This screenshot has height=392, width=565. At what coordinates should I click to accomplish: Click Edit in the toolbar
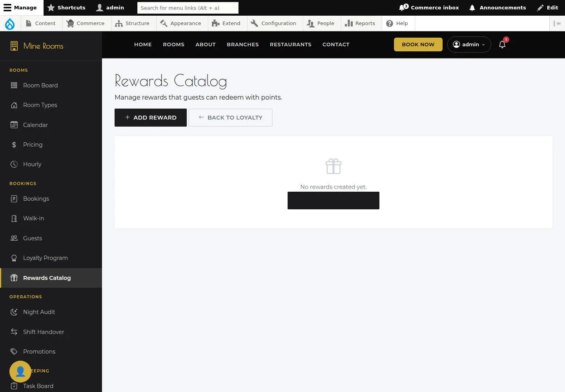(x=548, y=7)
